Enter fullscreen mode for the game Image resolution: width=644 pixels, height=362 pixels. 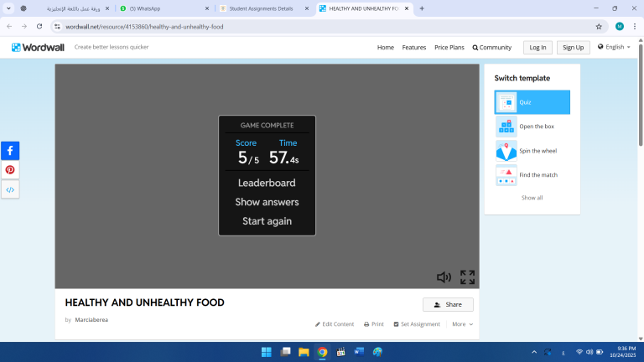[x=467, y=277]
